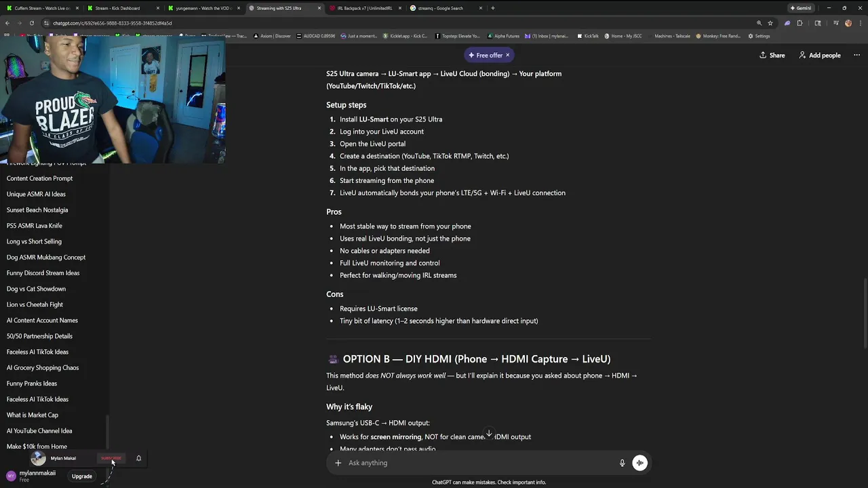The width and height of the screenshot is (868, 488).
Task: Switch to streamq Google Search tab
Action: [x=446, y=8]
